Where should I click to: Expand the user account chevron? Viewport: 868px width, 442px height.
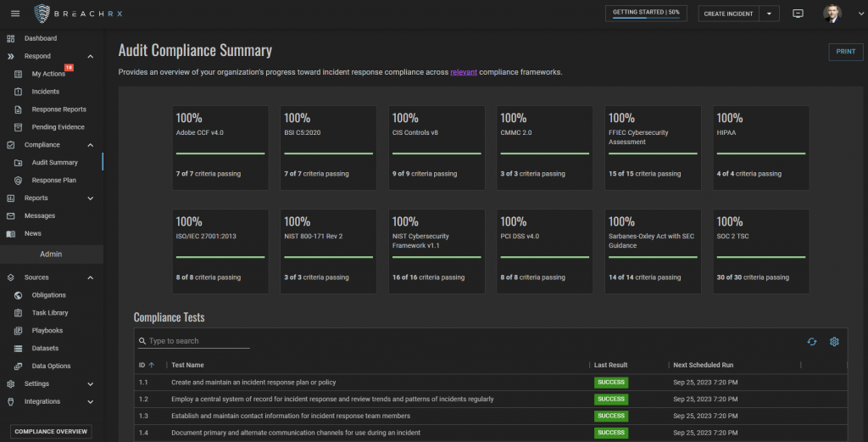pos(861,14)
